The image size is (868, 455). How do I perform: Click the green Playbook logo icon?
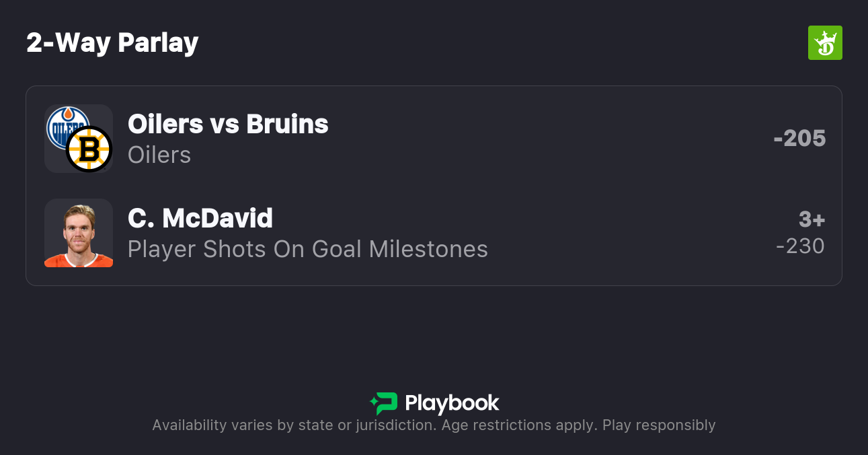tap(384, 403)
